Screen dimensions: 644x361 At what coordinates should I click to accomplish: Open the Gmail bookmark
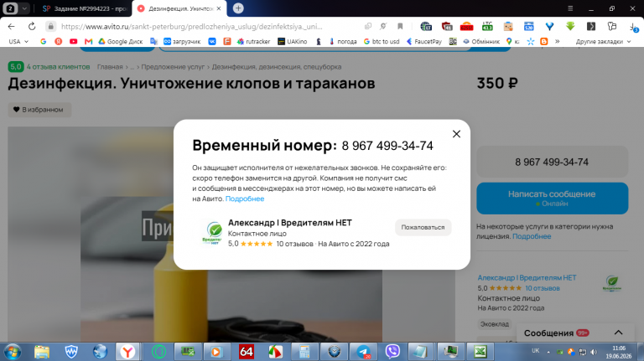click(88, 41)
